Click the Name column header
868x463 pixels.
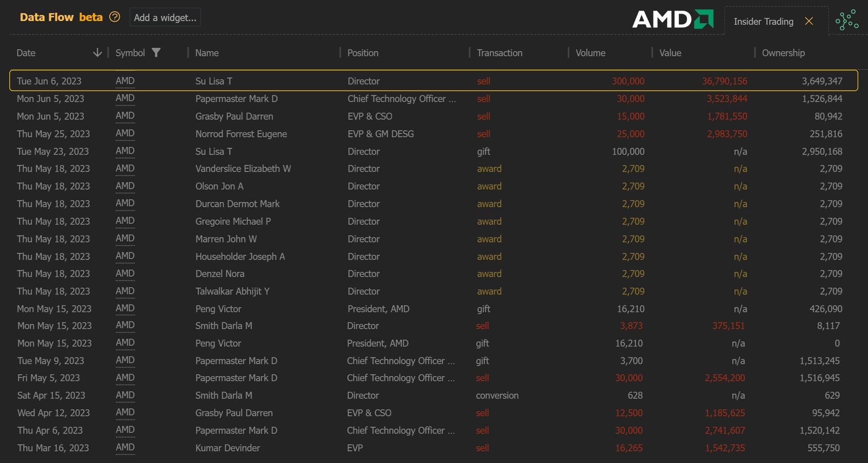point(207,53)
